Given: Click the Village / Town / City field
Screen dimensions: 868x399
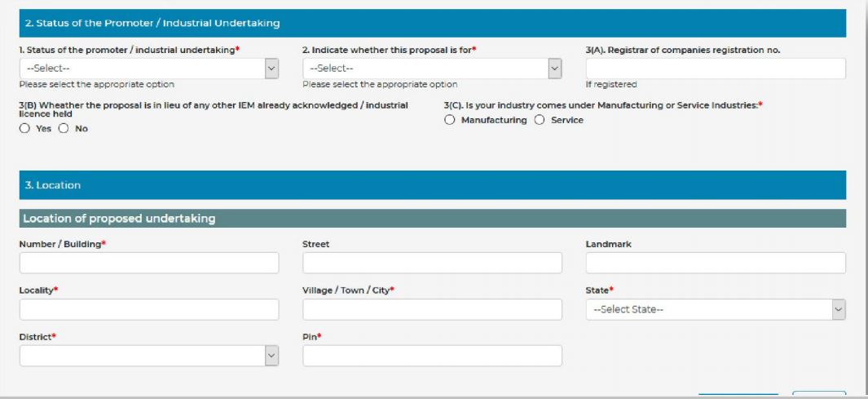Looking at the screenshot, I should coord(432,309).
